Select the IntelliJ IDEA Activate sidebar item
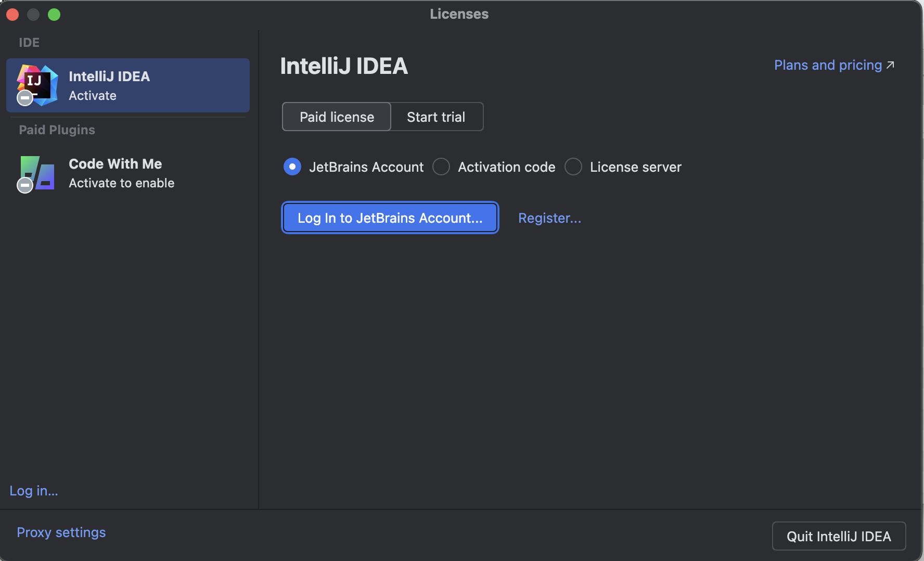 (128, 85)
